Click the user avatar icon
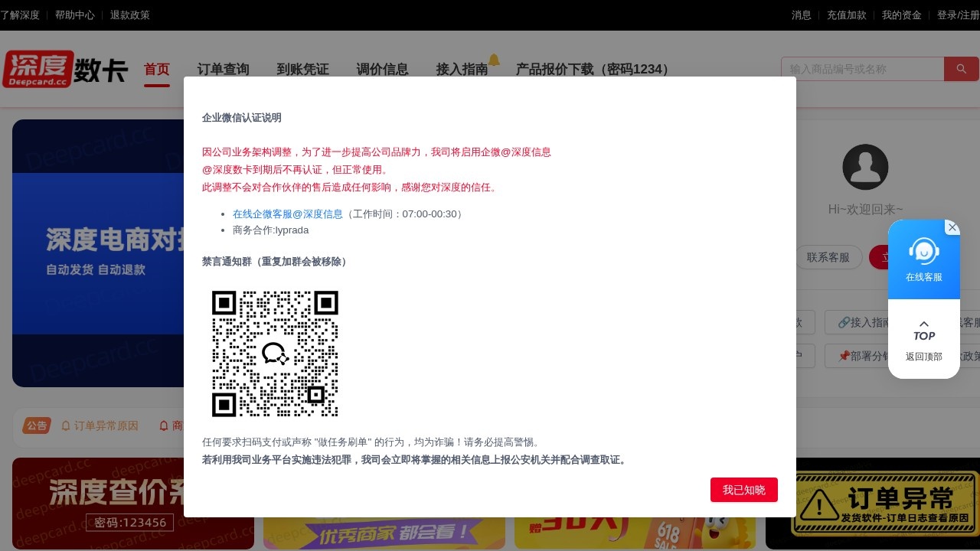 pos(865,167)
